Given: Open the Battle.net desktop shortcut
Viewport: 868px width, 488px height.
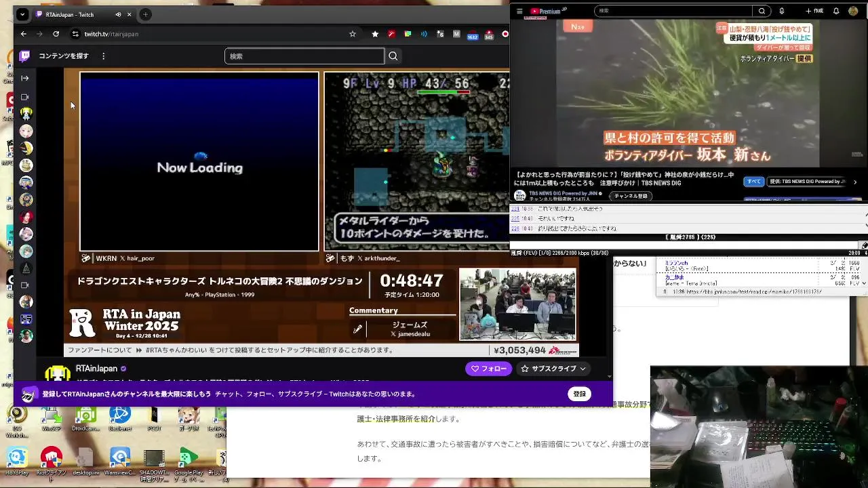Looking at the screenshot, I should tap(121, 418).
